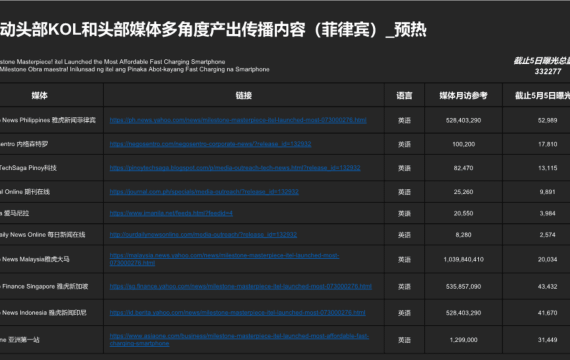Select monthly visits value 20,550

tap(463, 213)
